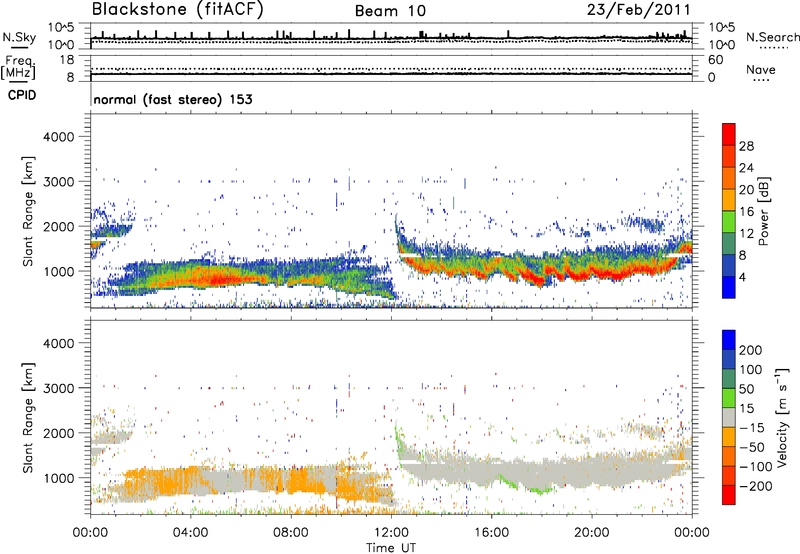Click the '-200' value on the Velocity scale
This screenshot has width=800, height=554.
tap(756, 486)
